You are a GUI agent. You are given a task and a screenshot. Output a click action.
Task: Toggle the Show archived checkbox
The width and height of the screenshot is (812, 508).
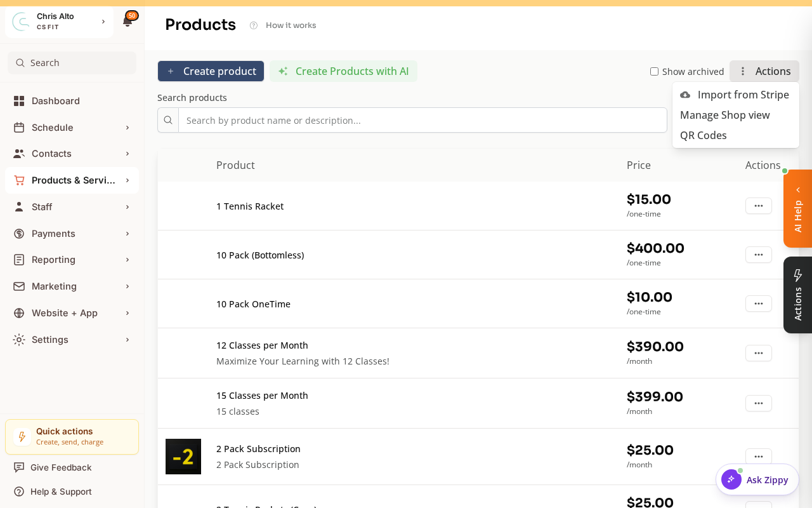(x=654, y=72)
